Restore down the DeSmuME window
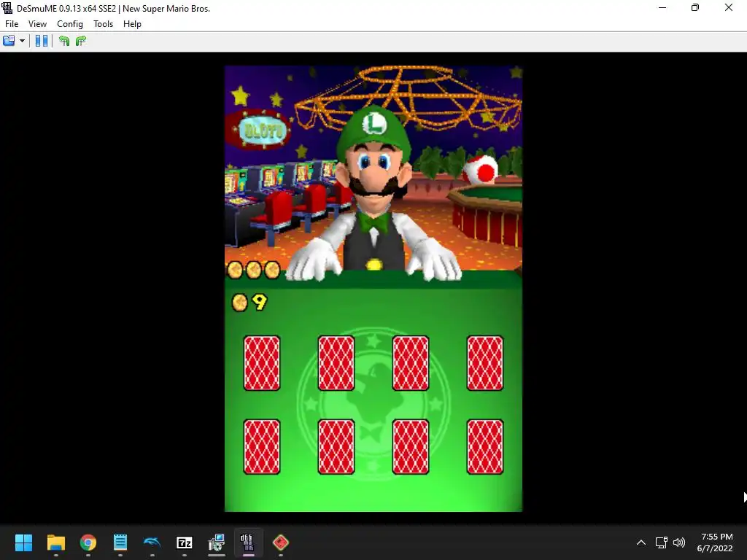This screenshot has height=560, width=747. pyautogui.click(x=695, y=7)
